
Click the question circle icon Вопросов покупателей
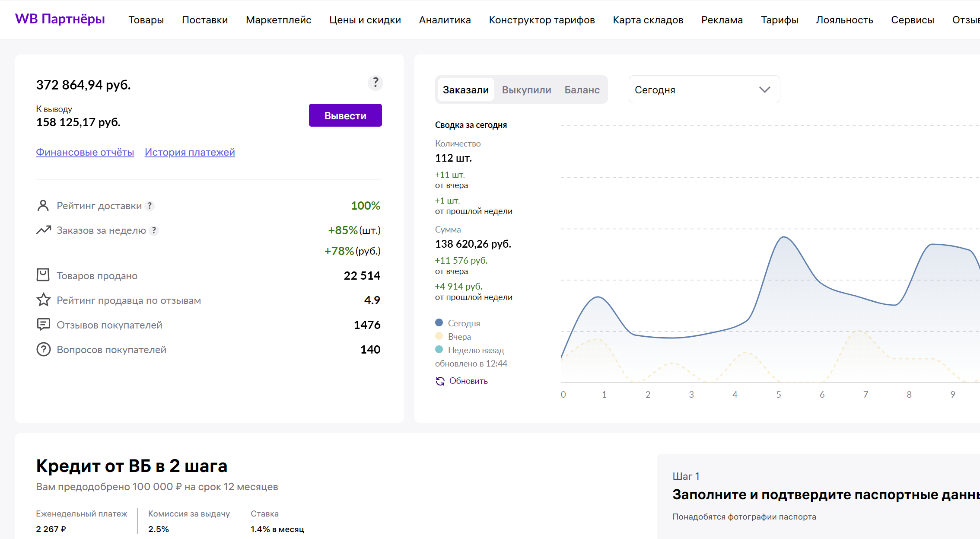pyautogui.click(x=43, y=349)
